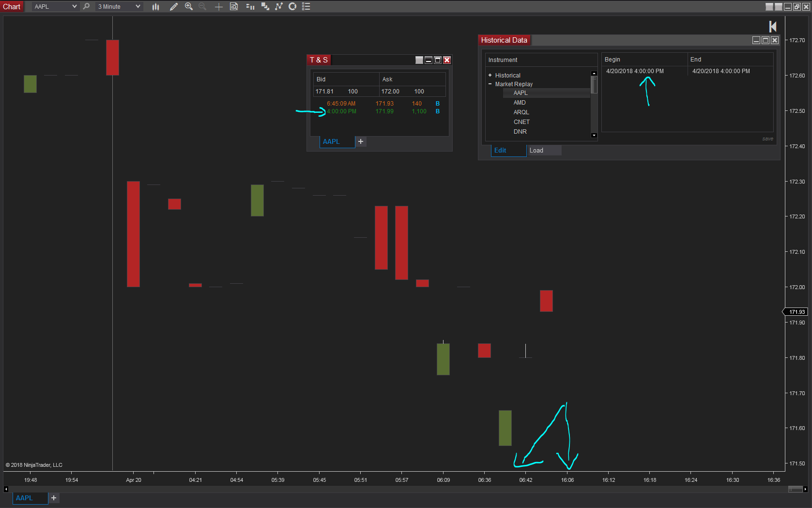
Task: Select the Begin date 4/20/2018 4:00:00 PM
Action: tap(635, 71)
